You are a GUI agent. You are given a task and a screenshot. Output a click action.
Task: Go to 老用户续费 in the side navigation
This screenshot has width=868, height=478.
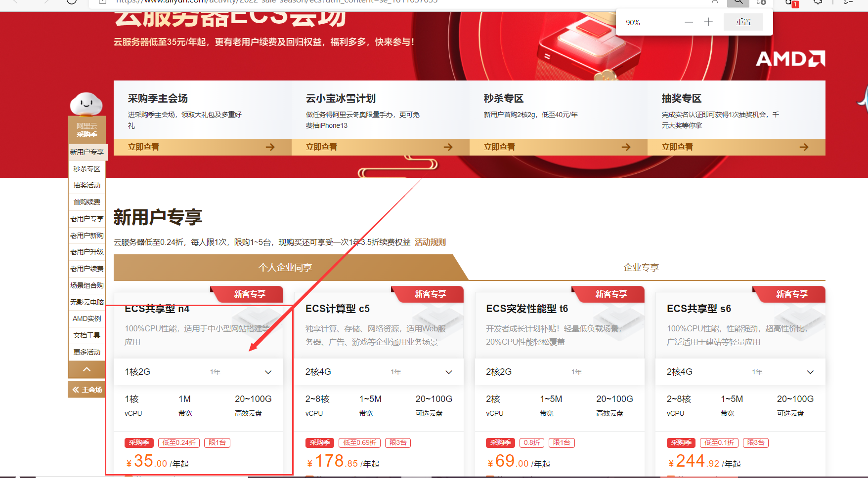[x=87, y=269]
